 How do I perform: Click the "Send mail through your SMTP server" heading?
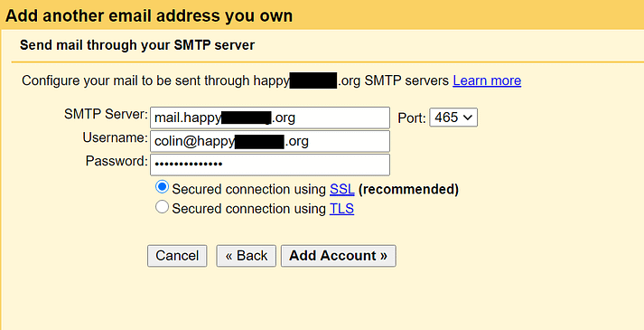coord(137,45)
